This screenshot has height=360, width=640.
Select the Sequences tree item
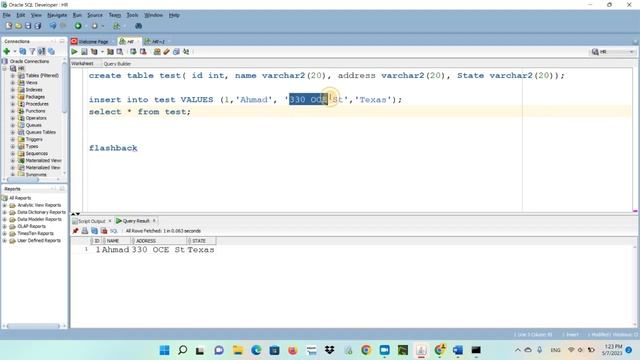coord(37,154)
